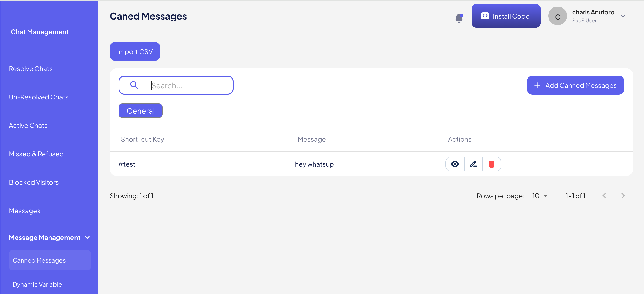Go to next page arrow
Image resolution: width=644 pixels, height=294 pixels.
[623, 196]
